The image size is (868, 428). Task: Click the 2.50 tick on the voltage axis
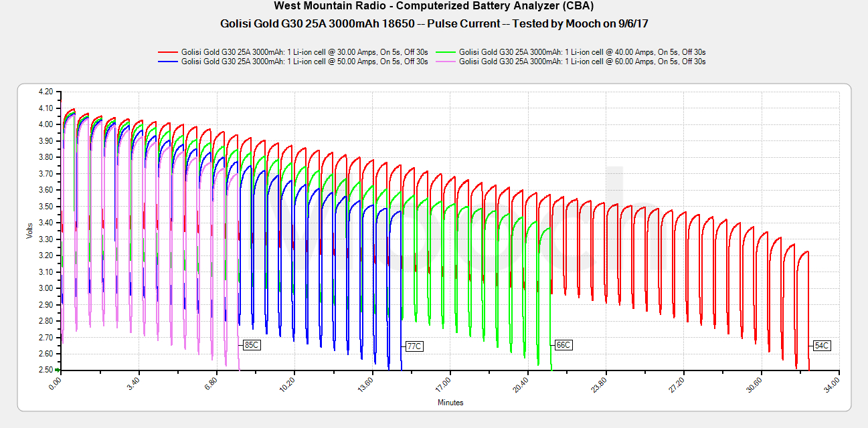[x=45, y=370]
